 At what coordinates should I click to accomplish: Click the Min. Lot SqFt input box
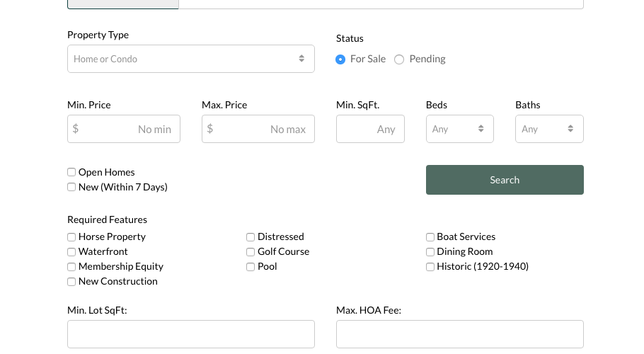(190, 334)
